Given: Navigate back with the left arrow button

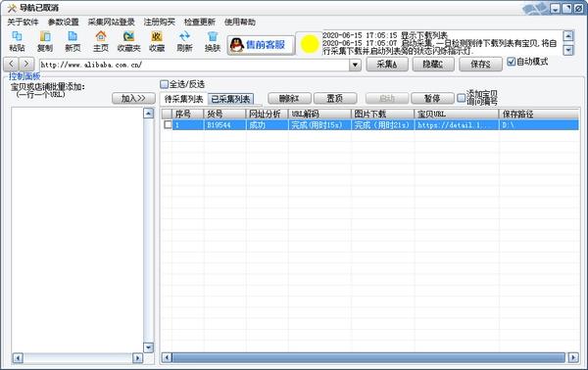Looking at the screenshot, I should tap(11, 64).
